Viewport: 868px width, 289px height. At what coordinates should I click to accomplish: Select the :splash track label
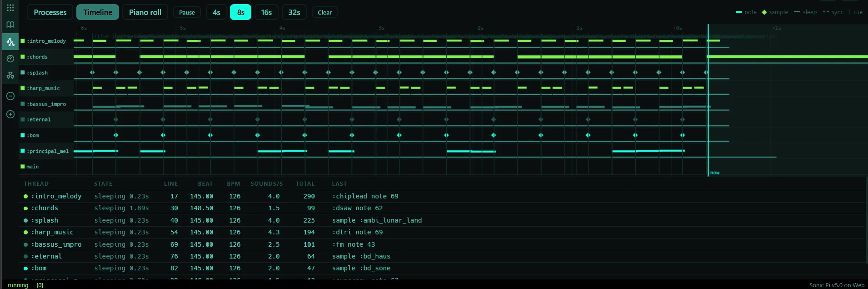pyautogui.click(x=37, y=72)
